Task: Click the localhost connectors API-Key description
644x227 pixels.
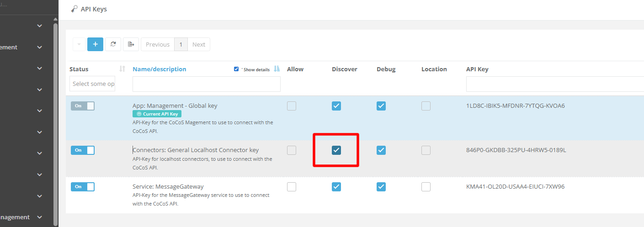Action: [x=202, y=163]
